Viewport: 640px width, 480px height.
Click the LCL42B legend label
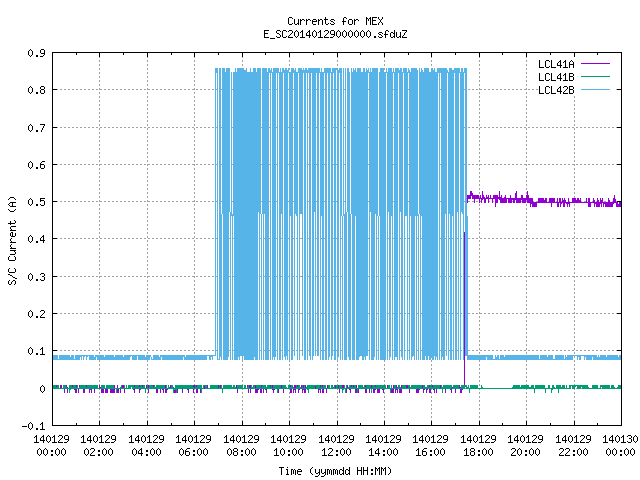tap(556, 90)
